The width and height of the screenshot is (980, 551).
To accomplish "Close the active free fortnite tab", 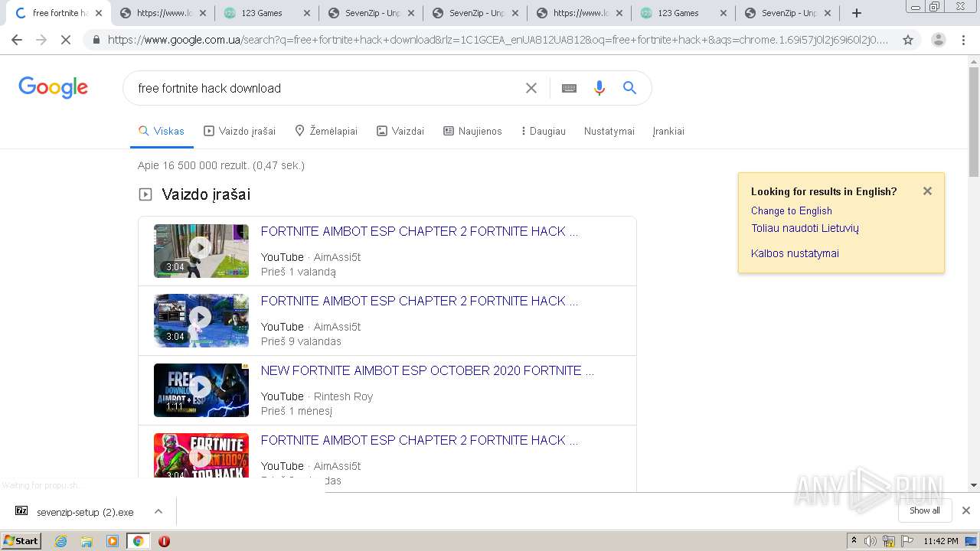I will pos(98,13).
